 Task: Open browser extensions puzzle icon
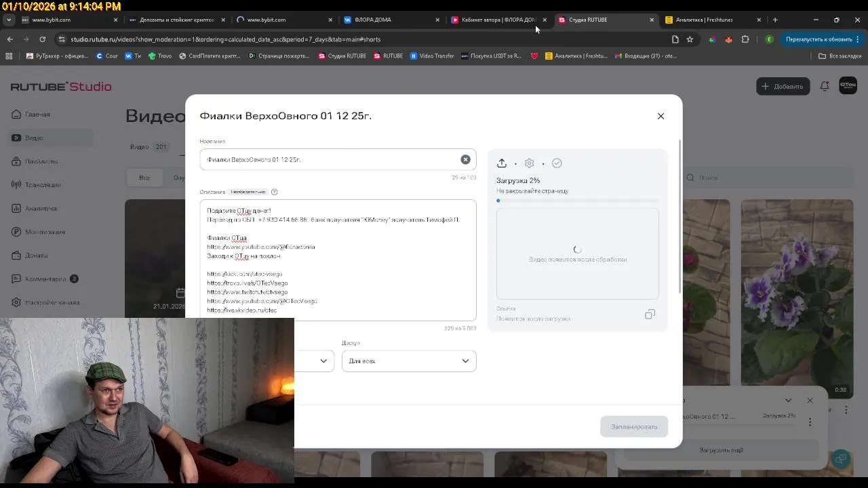(745, 39)
